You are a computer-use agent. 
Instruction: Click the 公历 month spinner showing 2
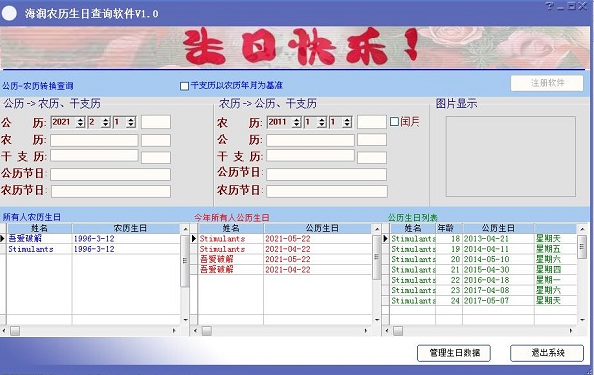tap(99, 122)
